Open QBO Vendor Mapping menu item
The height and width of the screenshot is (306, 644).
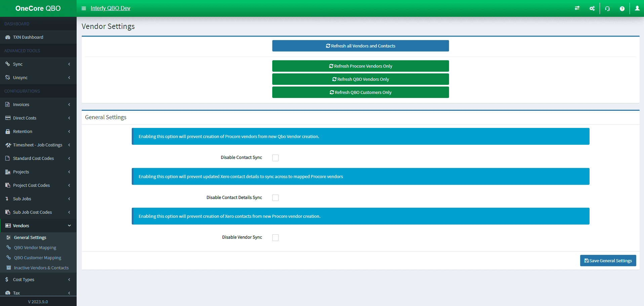[35, 248]
